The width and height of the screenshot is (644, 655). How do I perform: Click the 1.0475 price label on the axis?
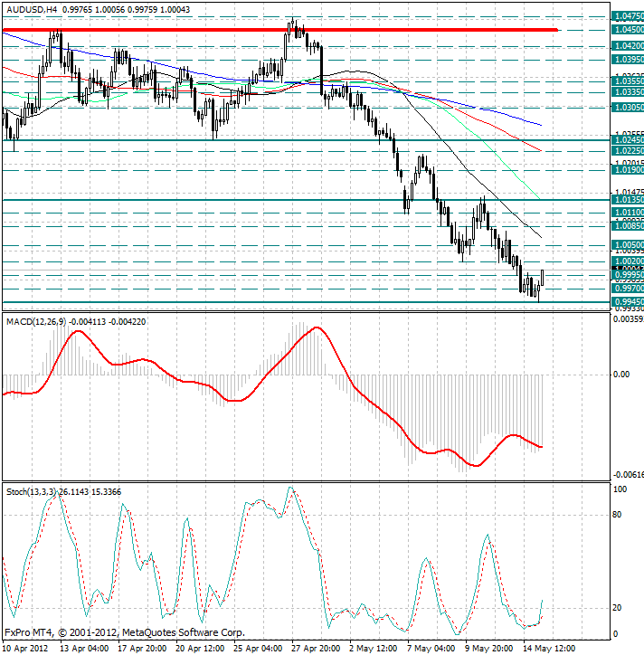pyautogui.click(x=627, y=16)
